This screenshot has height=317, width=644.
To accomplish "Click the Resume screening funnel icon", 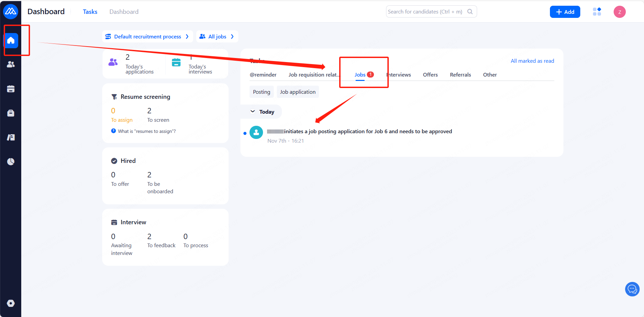I will click(114, 97).
